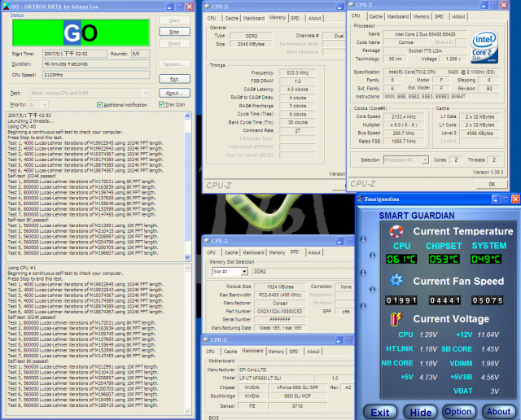Select SPD tab in CPU-Z Memory window

click(295, 18)
